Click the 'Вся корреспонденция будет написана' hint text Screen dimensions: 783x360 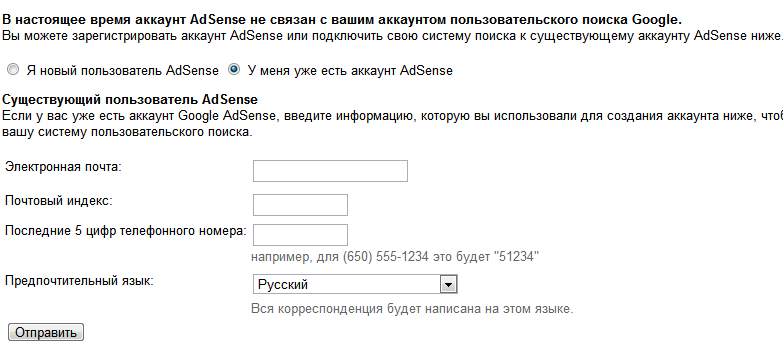[x=412, y=309]
